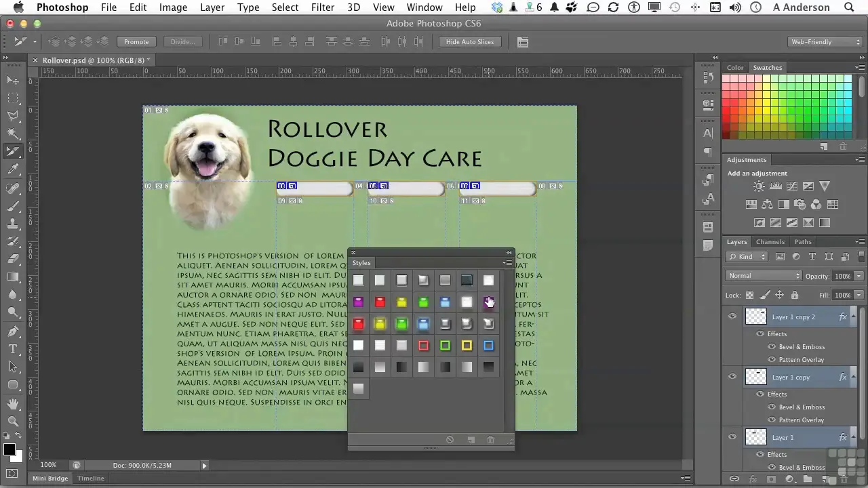The width and height of the screenshot is (868, 488).
Task: Select the Type tool in toolbar
Action: click(13, 349)
